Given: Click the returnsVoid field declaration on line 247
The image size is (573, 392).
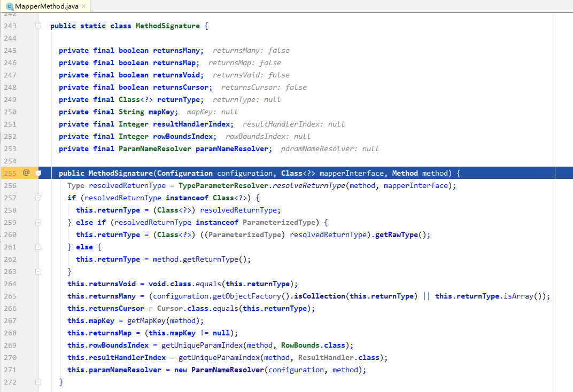Looking at the screenshot, I should pyautogui.click(x=176, y=75).
